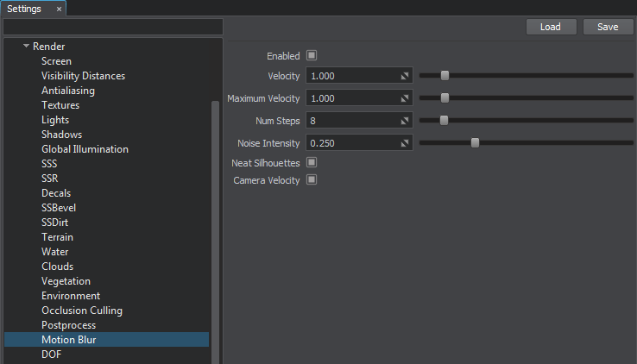
Task: Collapse the Render tree section
Action: pyautogui.click(x=27, y=47)
